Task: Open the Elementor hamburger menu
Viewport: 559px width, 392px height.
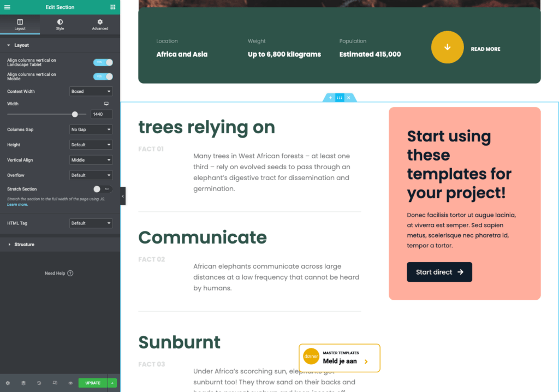Action: [x=7, y=7]
